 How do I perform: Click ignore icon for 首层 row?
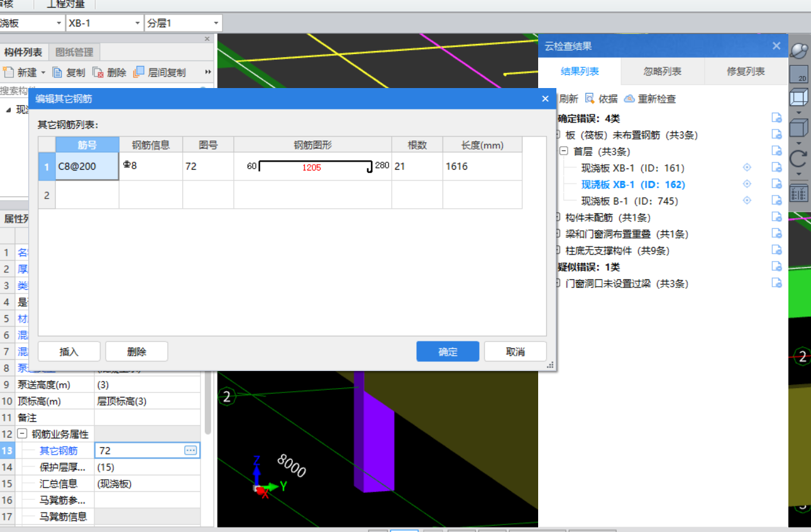coord(777,151)
